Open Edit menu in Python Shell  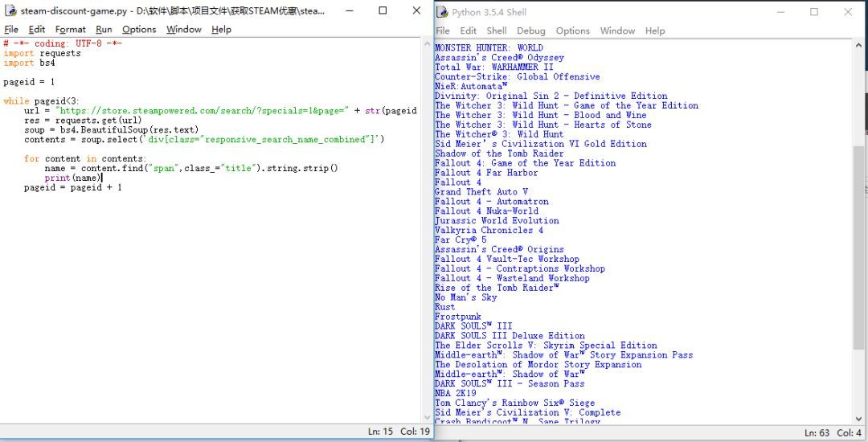click(x=469, y=31)
